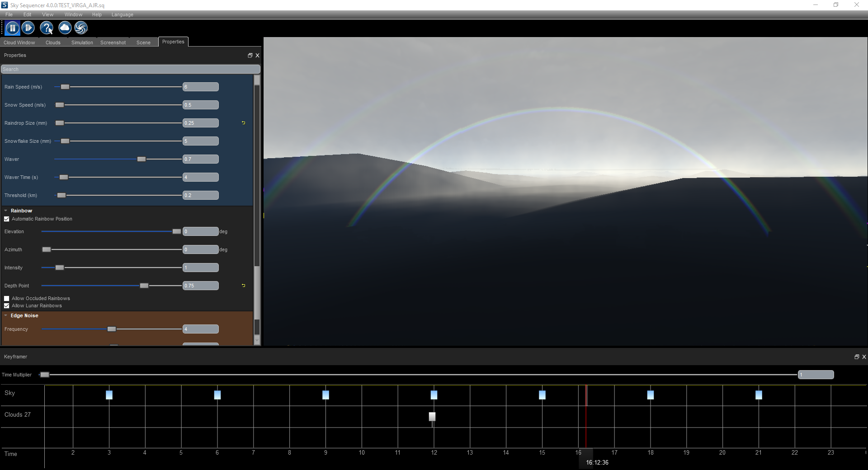This screenshot has width=868, height=470.
Task: Collapse the Edge Noise section
Action: pyautogui.click(x=6, y=315)
